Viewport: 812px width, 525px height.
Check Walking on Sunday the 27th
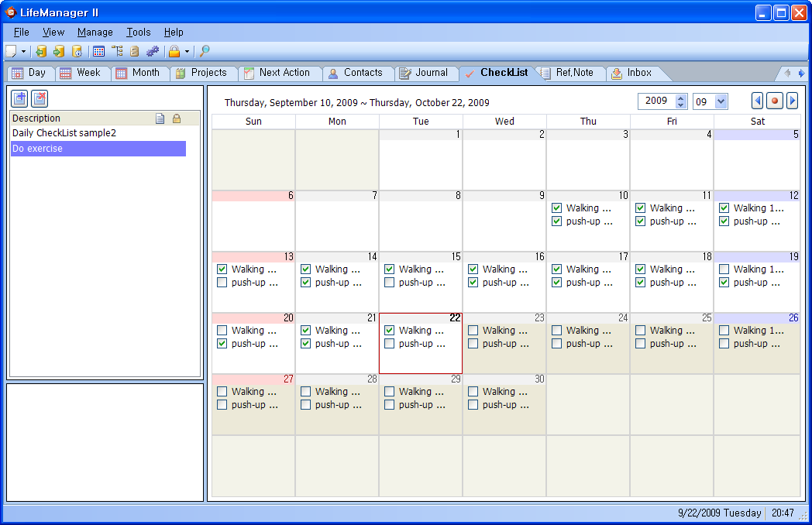pos(222,391)
